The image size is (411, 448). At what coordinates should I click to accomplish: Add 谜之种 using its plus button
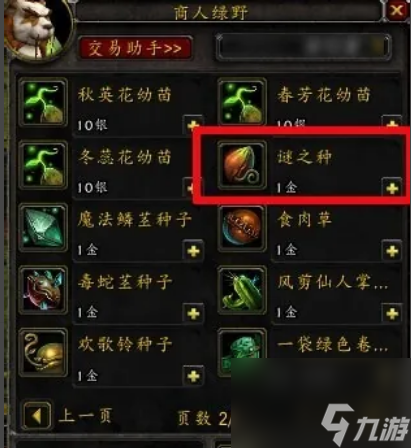pyautogui.click(x=392, y=189)
